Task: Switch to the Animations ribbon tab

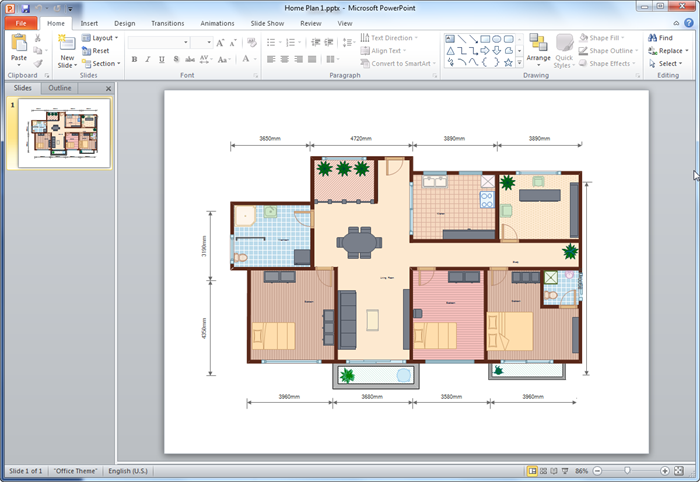Action: (x=217, y=22)
